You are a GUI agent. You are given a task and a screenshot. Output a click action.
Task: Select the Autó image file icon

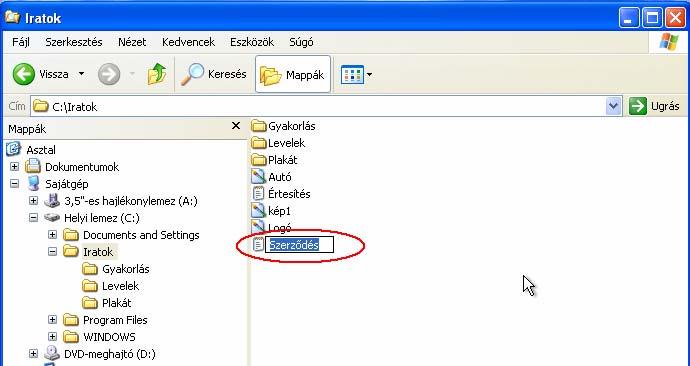point(259,176)
